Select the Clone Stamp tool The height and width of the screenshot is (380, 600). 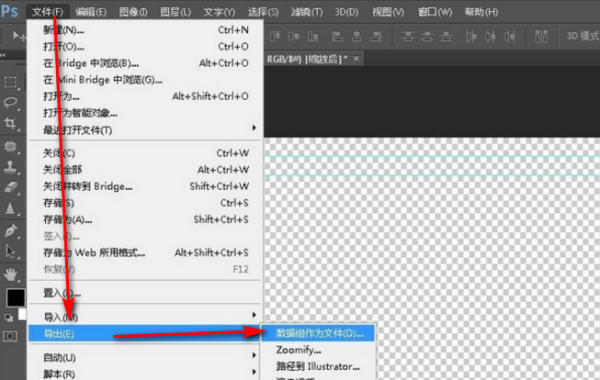point(10,167)
